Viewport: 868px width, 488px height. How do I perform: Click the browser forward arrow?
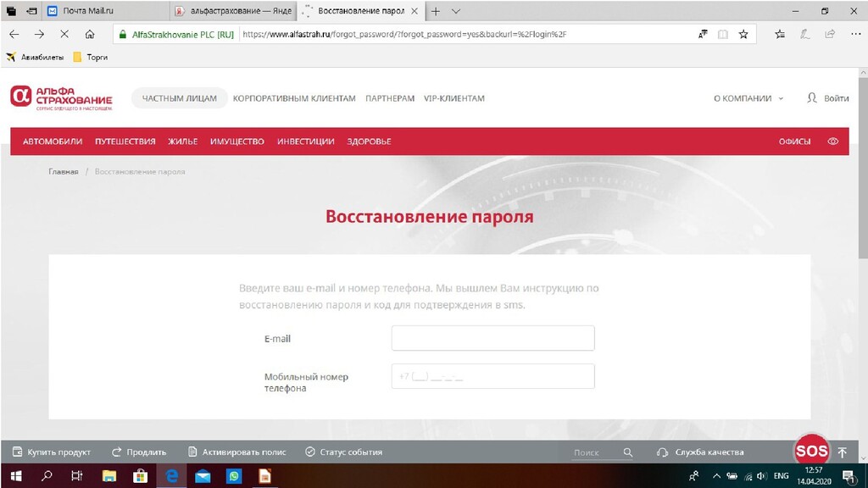[39, 34]
